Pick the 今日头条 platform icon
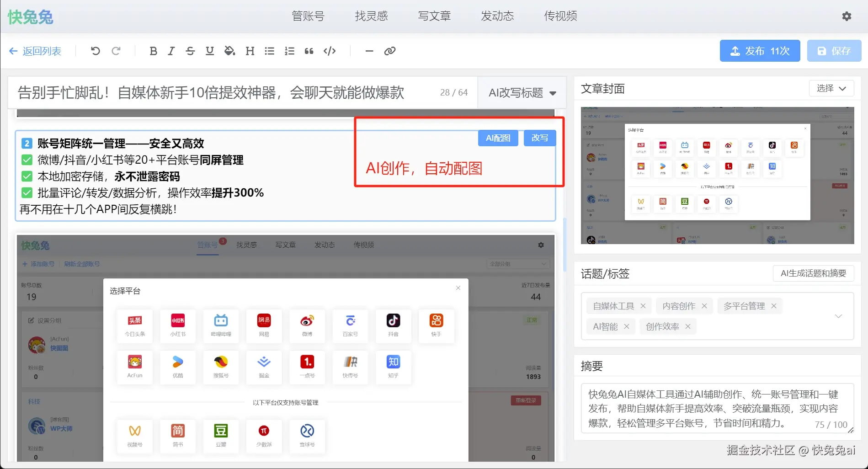The image size is (868, 469). [x=134, y=325]
